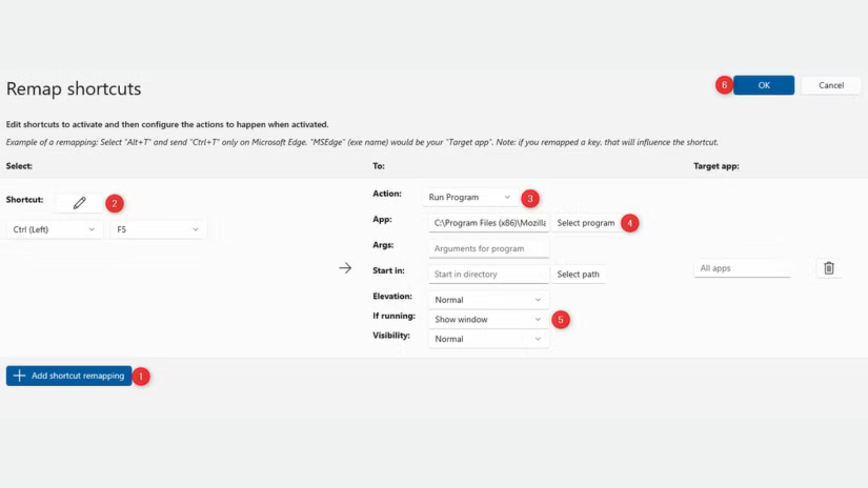
Task: Click red step marker number 5
Action: coord(561,319)
